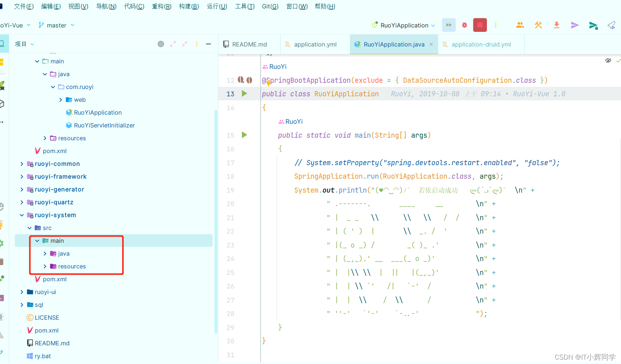Run main method from line 15 gutter
The width and height of the screenshot is (621, 364).
244,135
